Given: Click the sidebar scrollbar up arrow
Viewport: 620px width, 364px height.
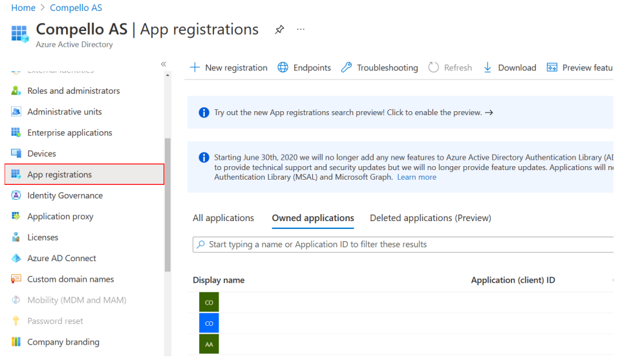Looking at the screenshot, I should [167, 75].
